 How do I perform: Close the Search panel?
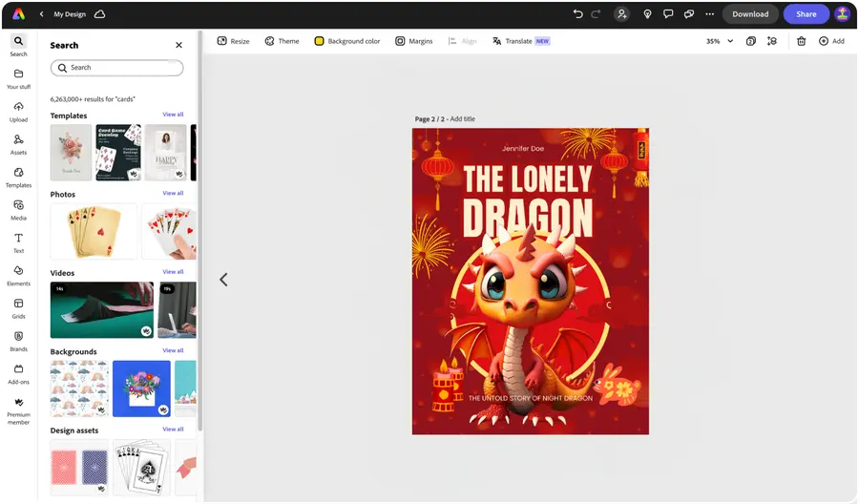pyautogui.click(x=178, y=45)
